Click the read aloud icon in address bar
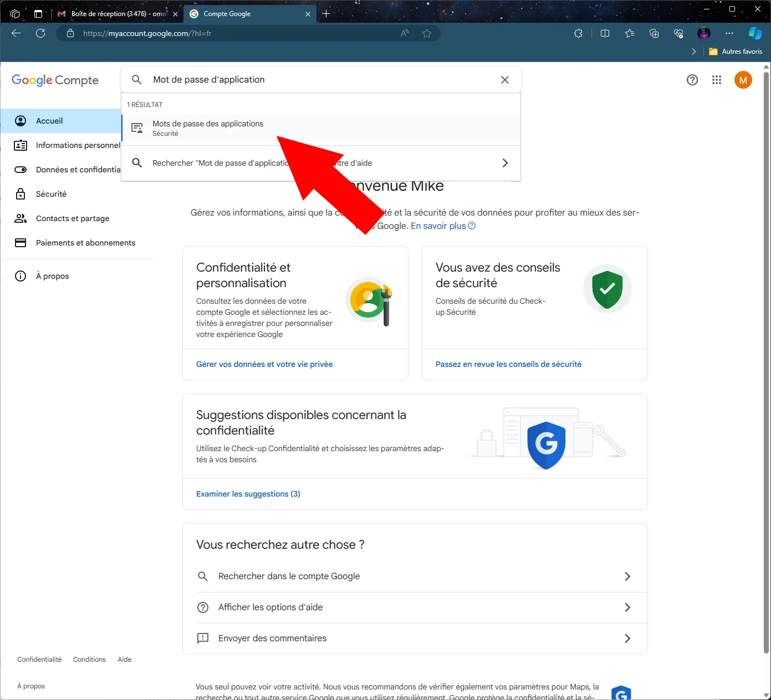The width and height of the screenshot is (771, 700). pyautogui.click(x=405, y=33)
